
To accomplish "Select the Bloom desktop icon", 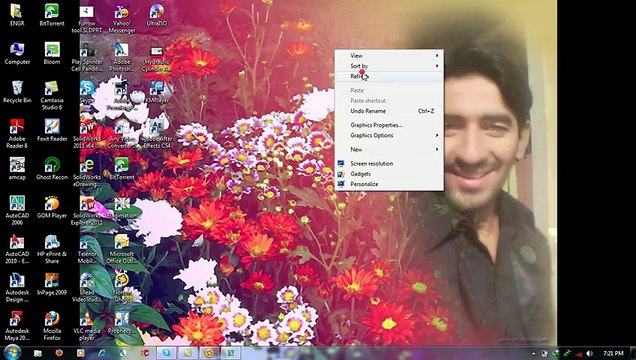I will point(52,54).
